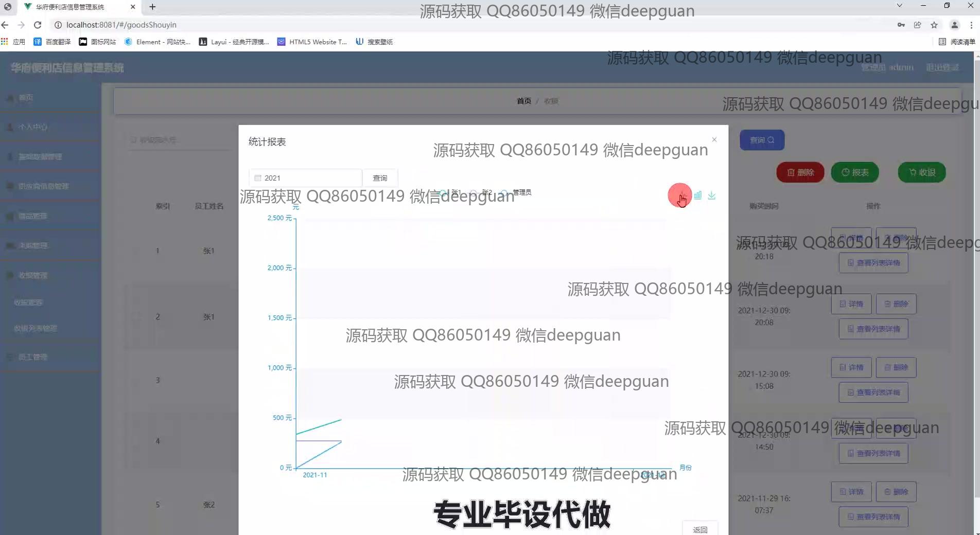Switch chart to bar view icon
The height and width of the screenshot is (535, 980).
pyautogui.click(x=697, y=195)
